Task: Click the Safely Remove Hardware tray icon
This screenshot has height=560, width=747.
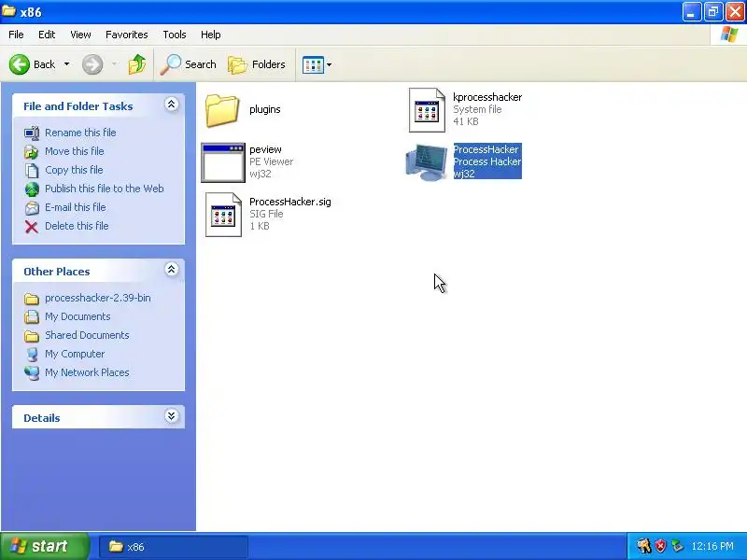Action: tap(677, 546)
